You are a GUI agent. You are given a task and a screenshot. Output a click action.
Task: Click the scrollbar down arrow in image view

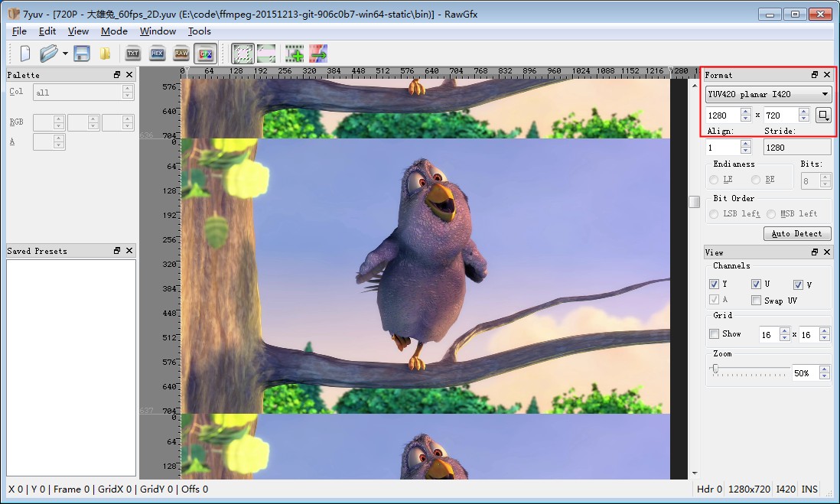[695, 473]
